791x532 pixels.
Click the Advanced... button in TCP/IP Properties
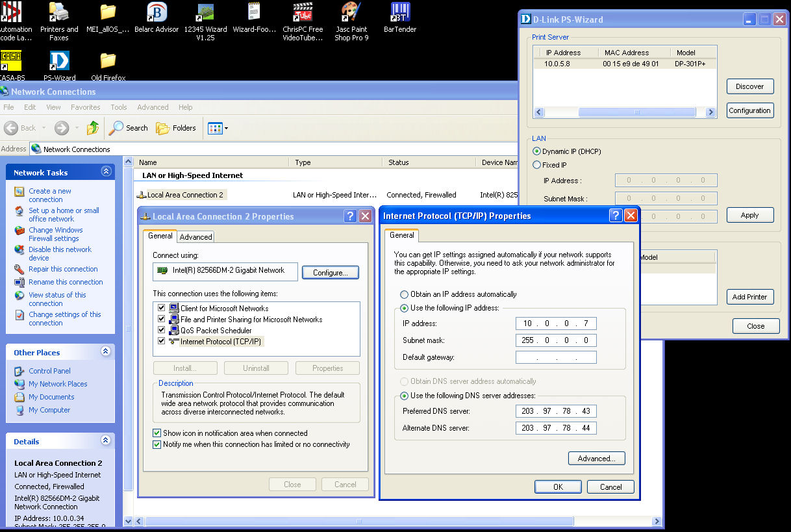pyautogui.click(x=596, y=459)
